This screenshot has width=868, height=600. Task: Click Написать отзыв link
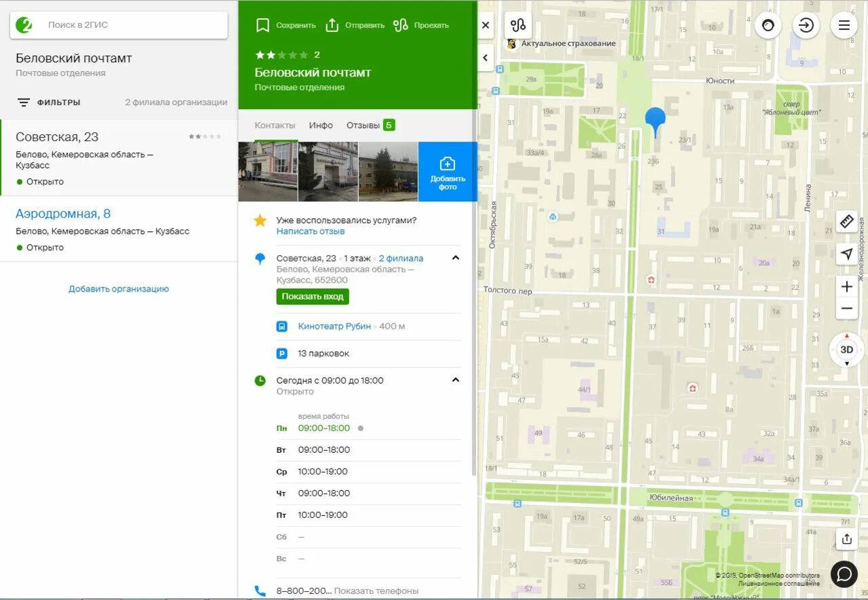311,231
